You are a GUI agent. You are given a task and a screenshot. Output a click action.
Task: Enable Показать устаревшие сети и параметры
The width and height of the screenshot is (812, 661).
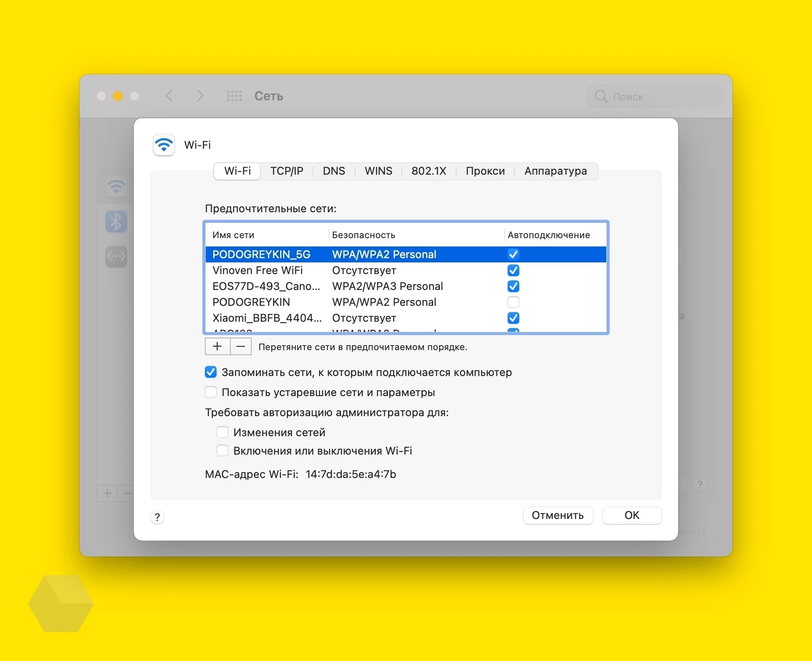(x=211, y=392)
